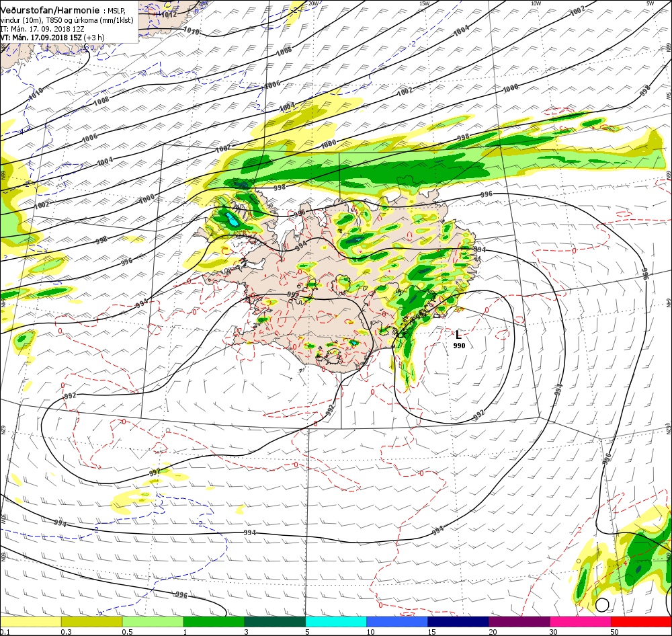Click the '50' legend value label
Image resolution: width=672 pixels, height=636 pixels.
click(x=615, y=632)
